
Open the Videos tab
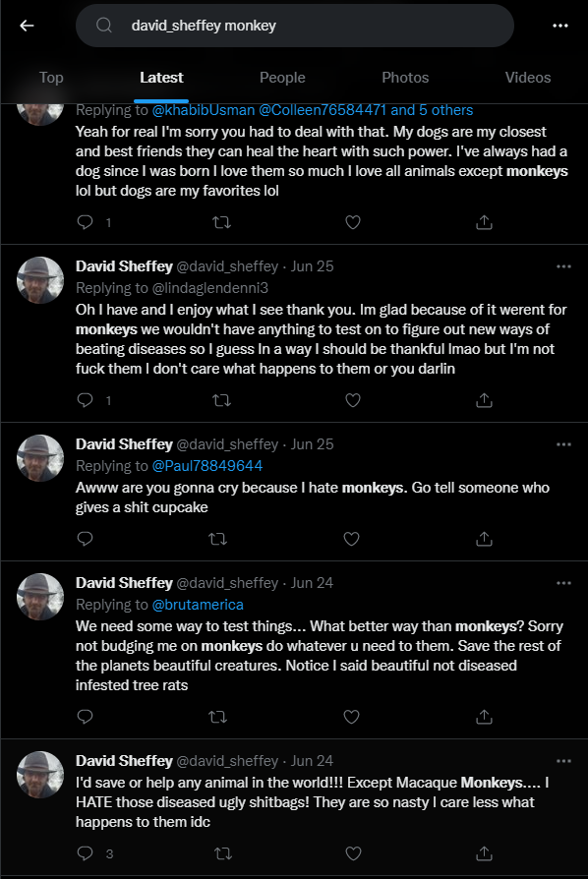click(528, 78)
